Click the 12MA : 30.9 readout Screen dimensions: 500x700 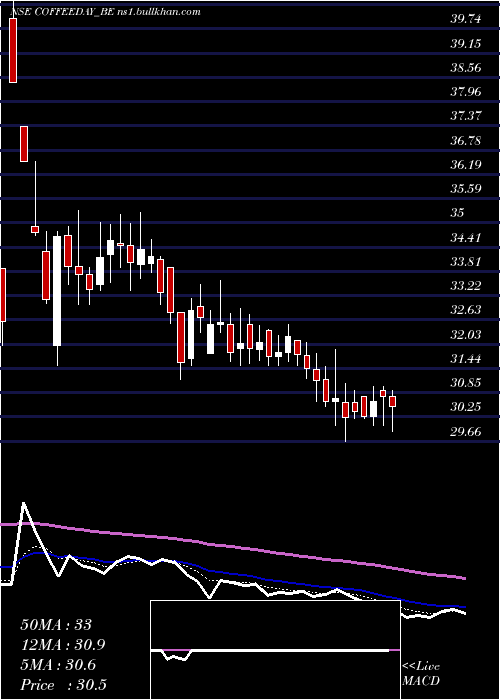pos(64,645)
